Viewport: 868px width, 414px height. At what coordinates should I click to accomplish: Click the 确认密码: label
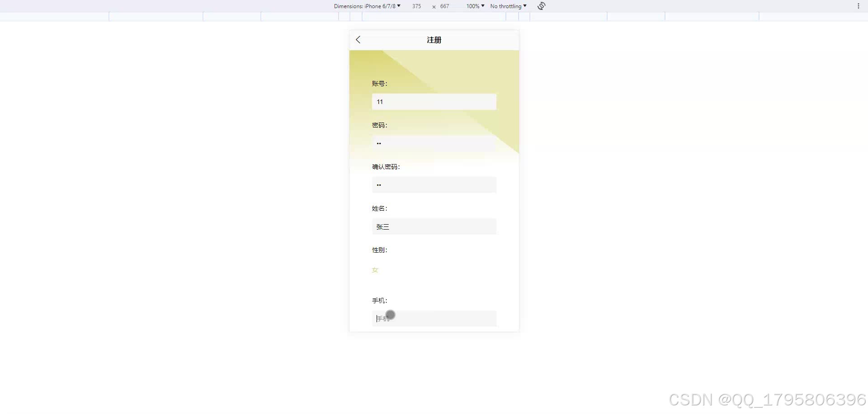pos(386,167)
